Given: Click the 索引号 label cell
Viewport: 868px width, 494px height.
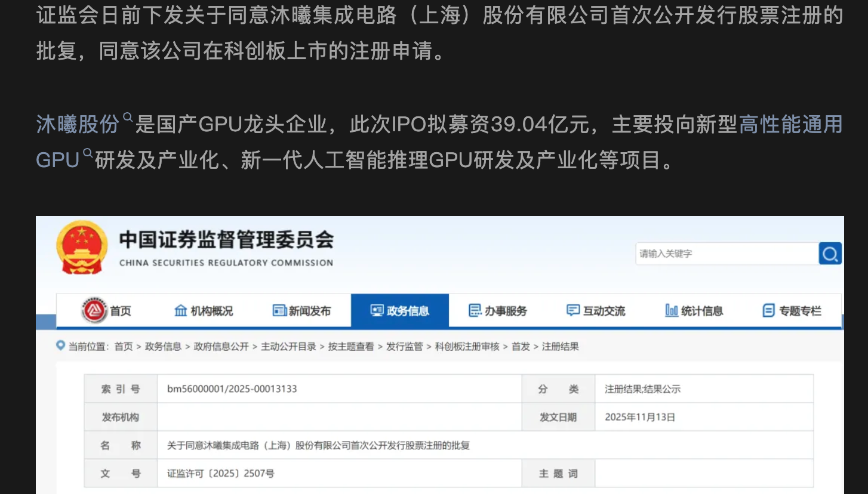Looking at the screenshot, I should click(121, 389).
